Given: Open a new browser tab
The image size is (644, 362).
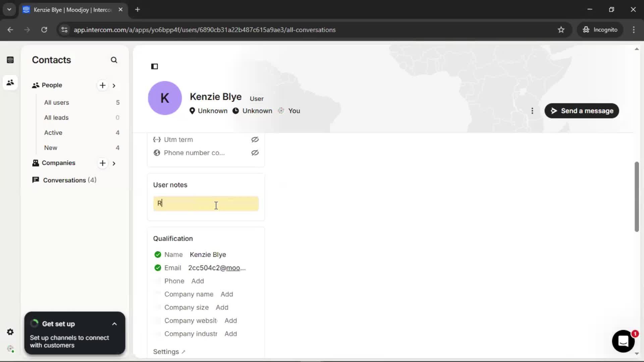Looking at the screenshot, I should pos(138,9).
